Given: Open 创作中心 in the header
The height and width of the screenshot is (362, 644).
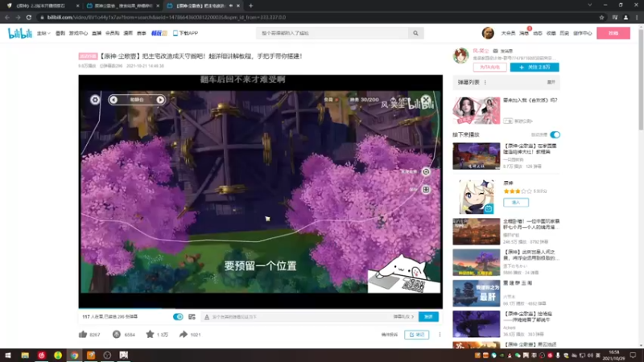Looking at the screenshot, I should click(x=582, y=33).
